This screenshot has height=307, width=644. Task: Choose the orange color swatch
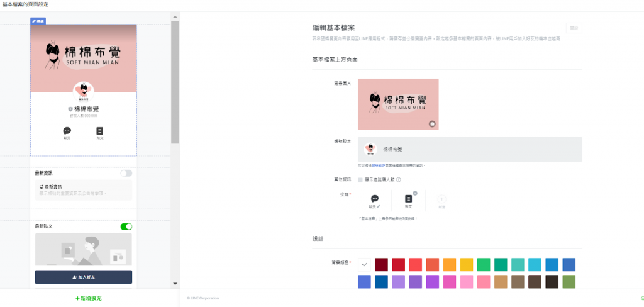tap(450, 265)
